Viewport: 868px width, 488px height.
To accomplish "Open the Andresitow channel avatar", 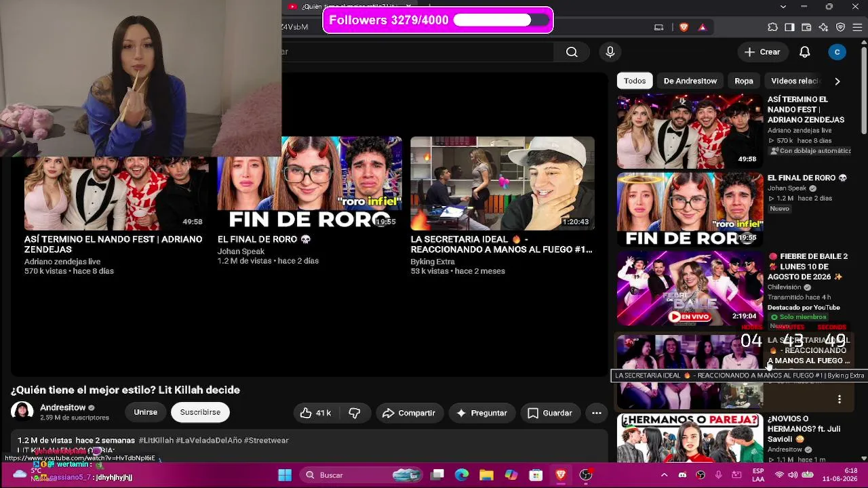I will click(22, 412).
